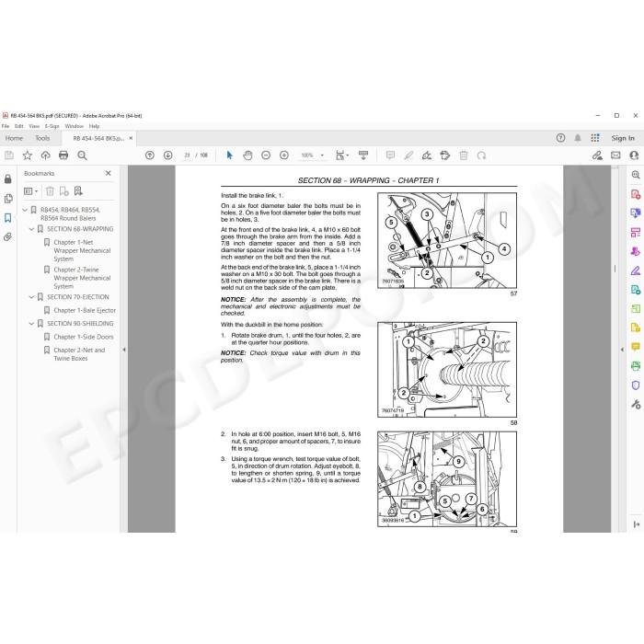Toggle the Bookmarks panel icon
The width and height of the screenshot is (644, 644).
pyautogui.click(x=7, y=218)
